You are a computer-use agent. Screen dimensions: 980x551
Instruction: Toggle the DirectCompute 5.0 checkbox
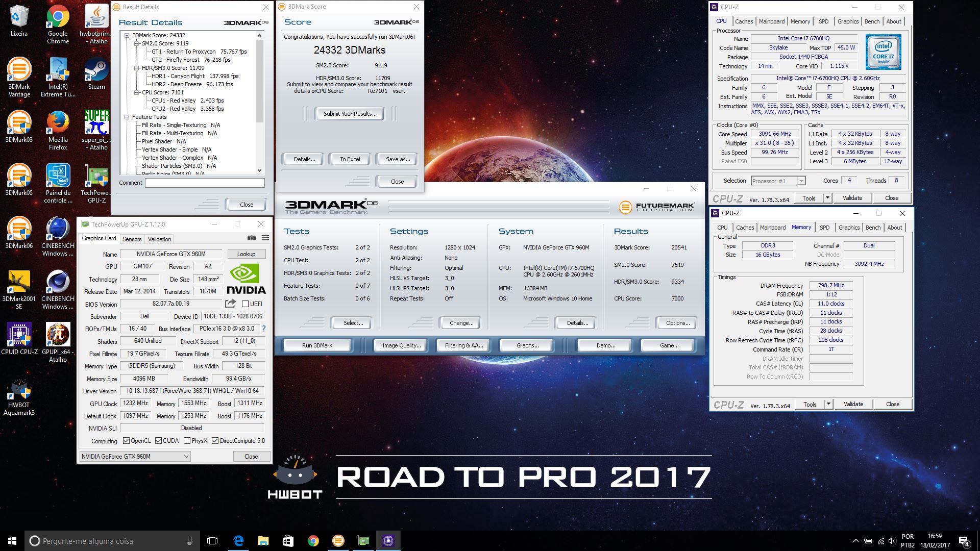[215, 441]
